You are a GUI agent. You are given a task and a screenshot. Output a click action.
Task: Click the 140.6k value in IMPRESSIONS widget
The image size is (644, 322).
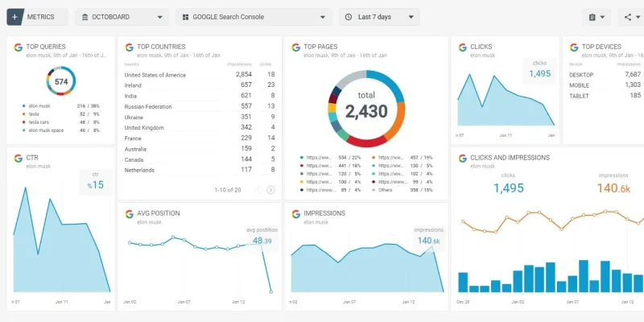[429, 241]
